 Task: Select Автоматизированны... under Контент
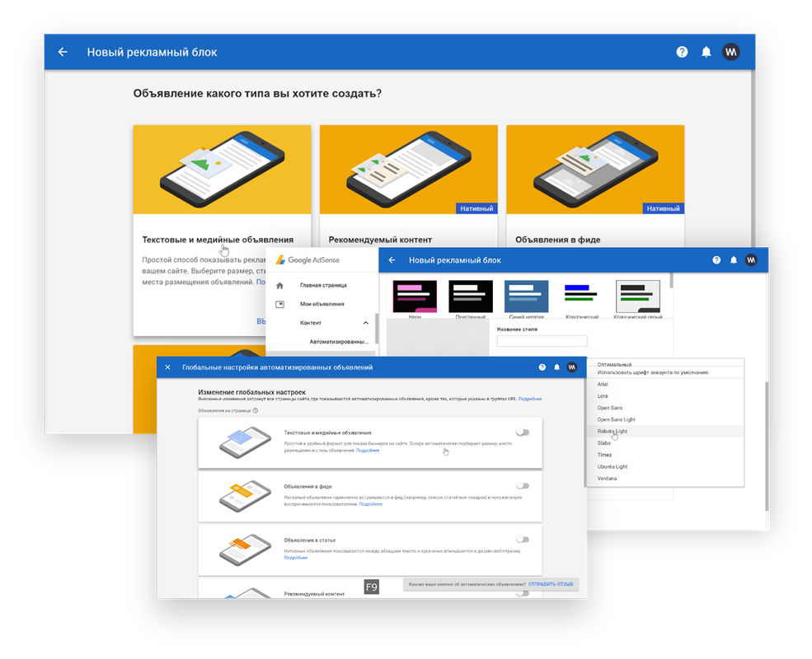click(x=339, y=341)
